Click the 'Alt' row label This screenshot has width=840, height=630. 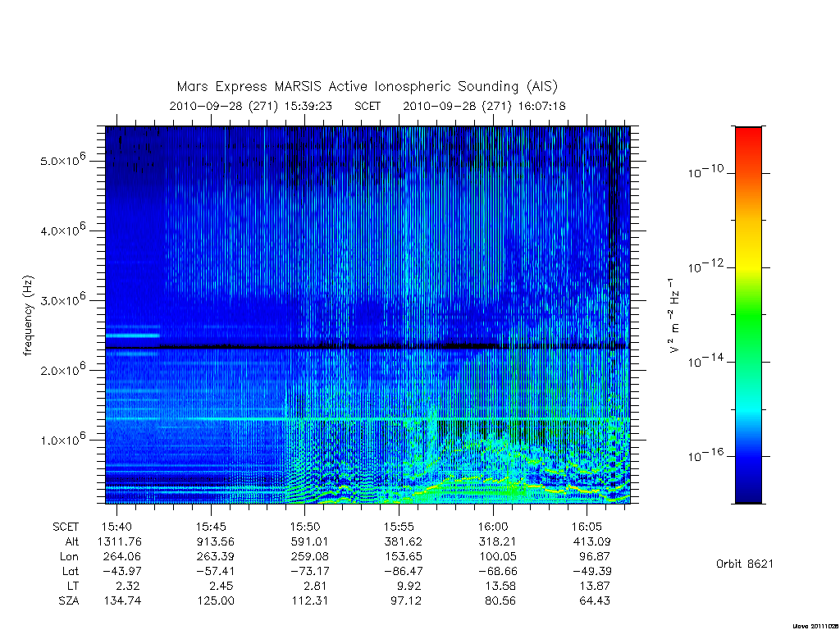tap(72, 541)
